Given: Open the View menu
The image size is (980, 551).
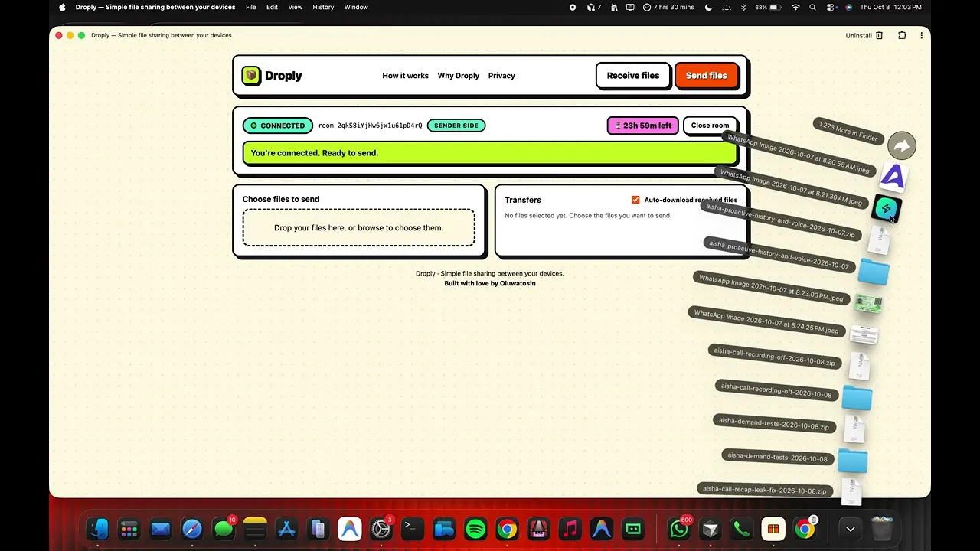Looking at the screenshot, I should point(295,7).
